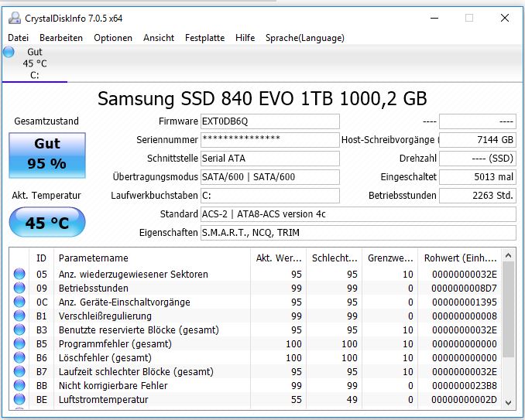Select row Anz. wiederzugewiesener Sektoren
Screen dimensions: 525x420
tap(256, 274)
